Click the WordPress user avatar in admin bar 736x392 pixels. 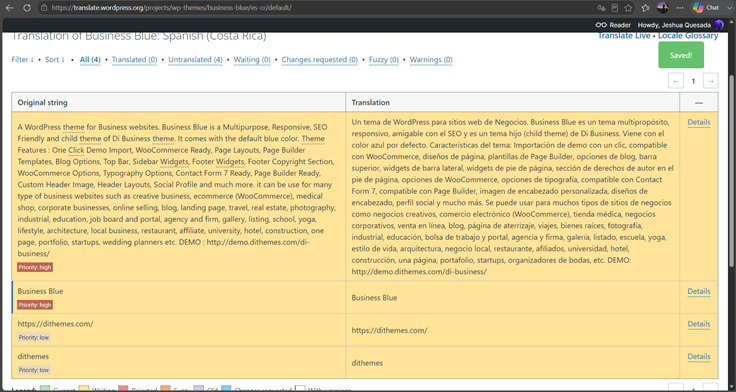coord(719,25)
